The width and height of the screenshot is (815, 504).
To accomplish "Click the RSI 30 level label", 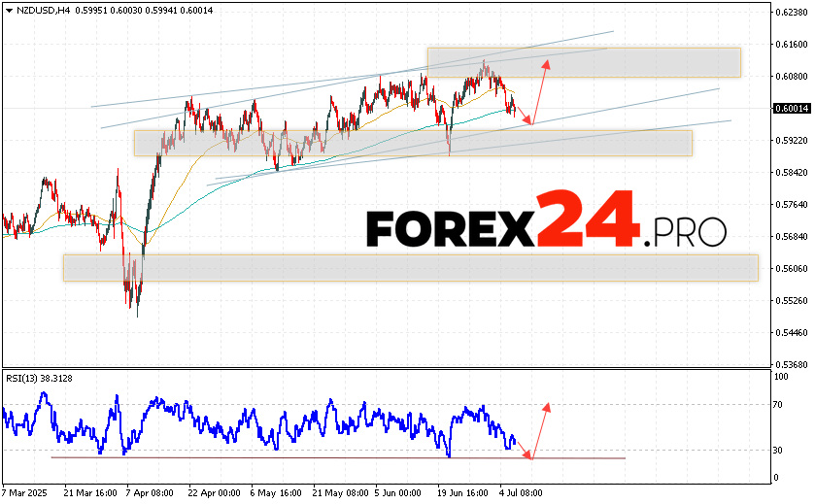I will (779, 450).
